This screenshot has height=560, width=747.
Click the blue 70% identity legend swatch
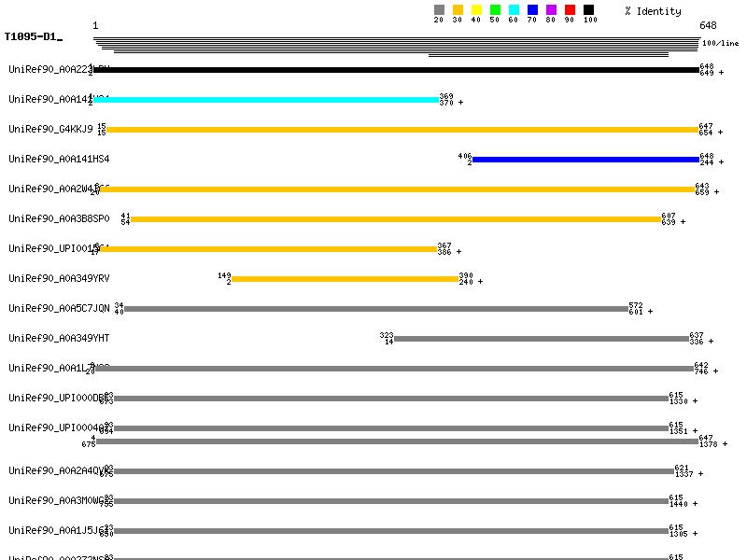pyautogui.click(x=532, y=9)
